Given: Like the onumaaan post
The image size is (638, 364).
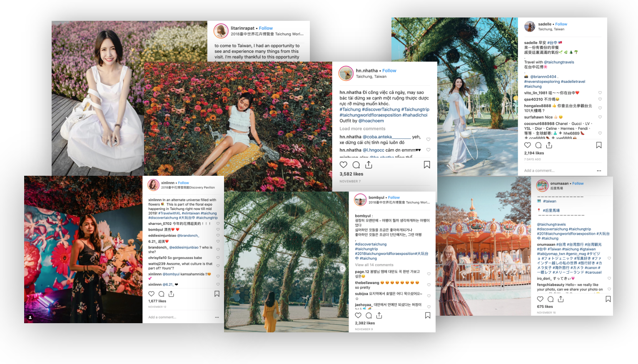Looking at the screenshot, I should click(540, 299).
